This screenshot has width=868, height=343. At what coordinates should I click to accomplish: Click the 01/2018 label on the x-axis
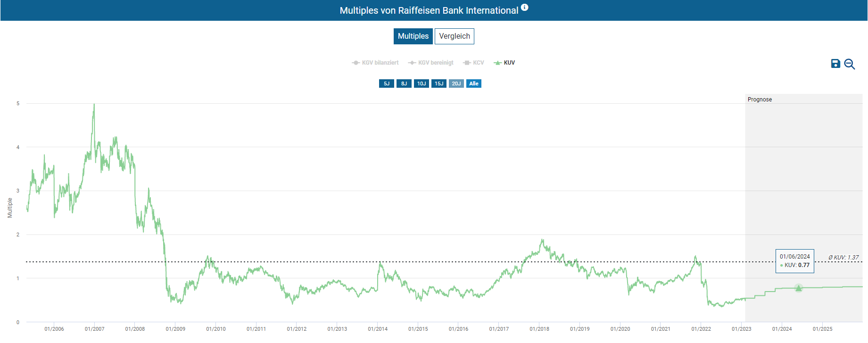pos(539,329)
